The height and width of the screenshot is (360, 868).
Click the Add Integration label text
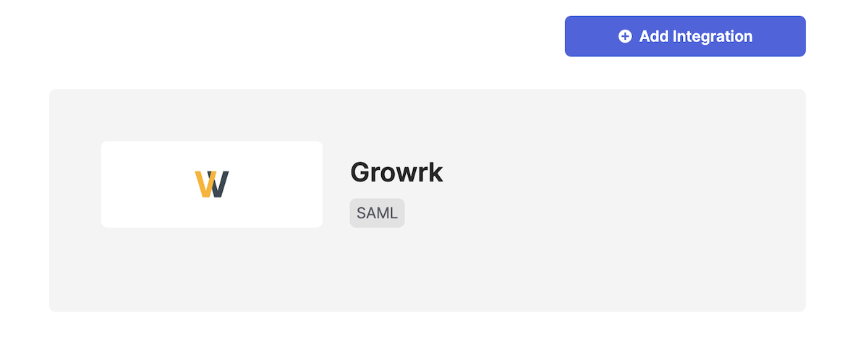pos(696,36)
